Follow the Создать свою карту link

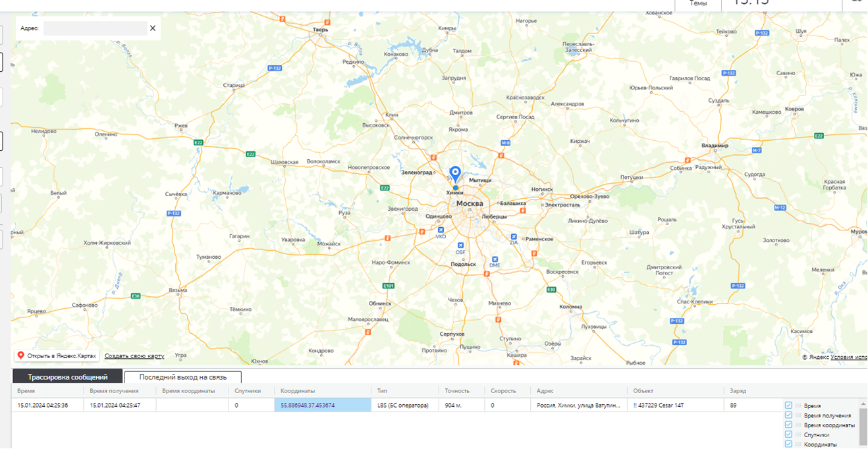pyautogui.click(x=134, y=356)
